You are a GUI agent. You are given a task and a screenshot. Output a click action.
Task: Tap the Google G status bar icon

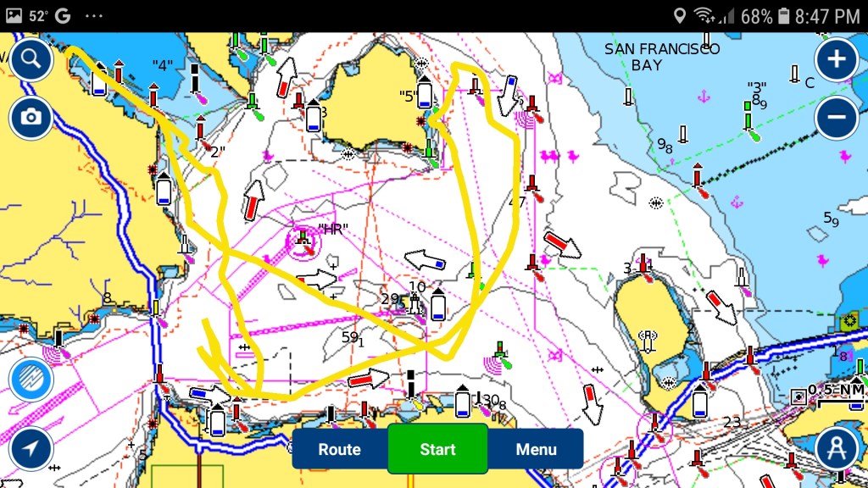(63, 16)
